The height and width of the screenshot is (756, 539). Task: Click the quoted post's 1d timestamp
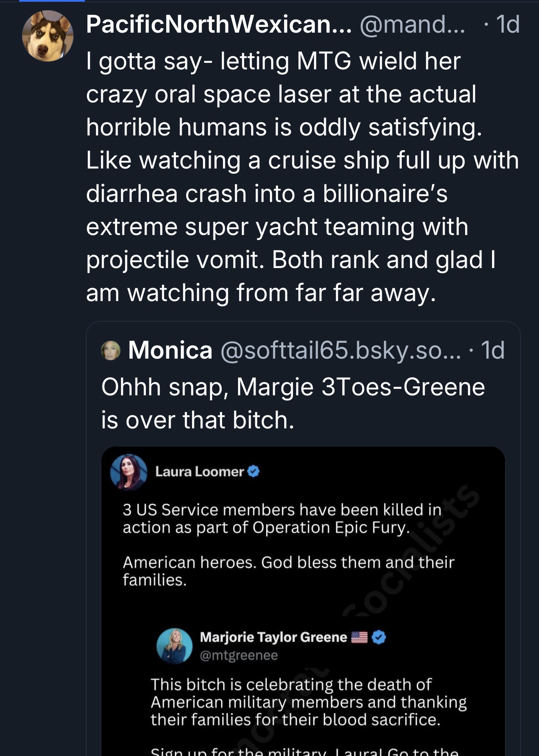(492, 350)
